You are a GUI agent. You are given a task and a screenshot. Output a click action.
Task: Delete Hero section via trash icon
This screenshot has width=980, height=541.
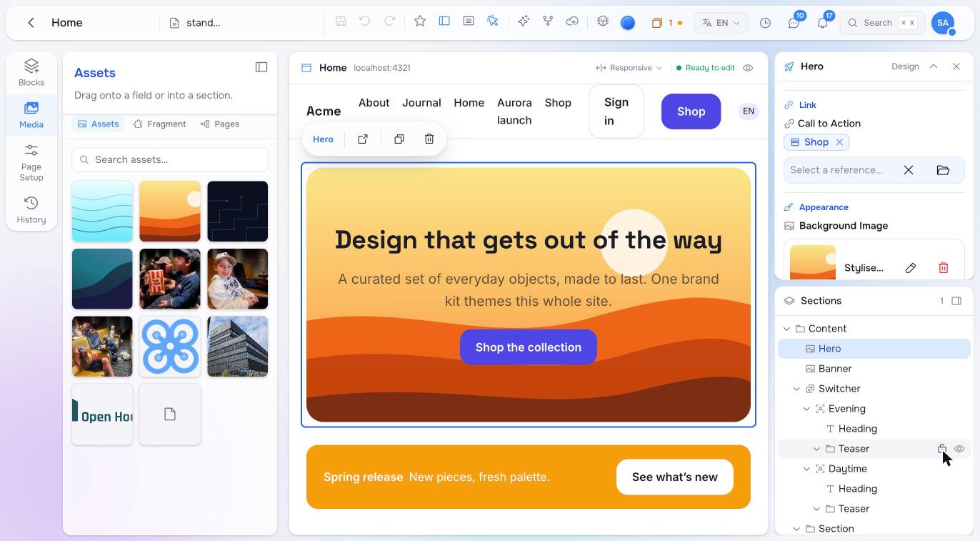429,139
